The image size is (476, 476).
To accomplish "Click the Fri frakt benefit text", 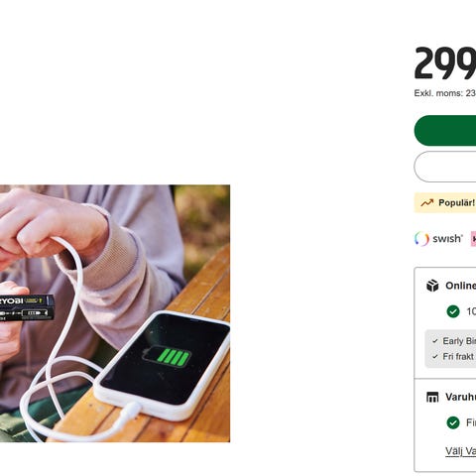I will [x=458, y=357].
